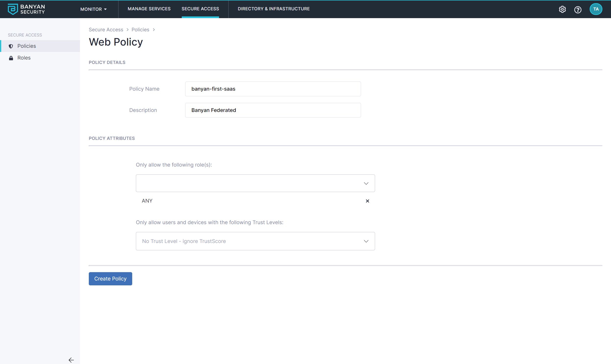611x364 pixels.
Task: Collapse the sidebar with the left arrow
Action: pyautogui.click(x=71, y=360)
